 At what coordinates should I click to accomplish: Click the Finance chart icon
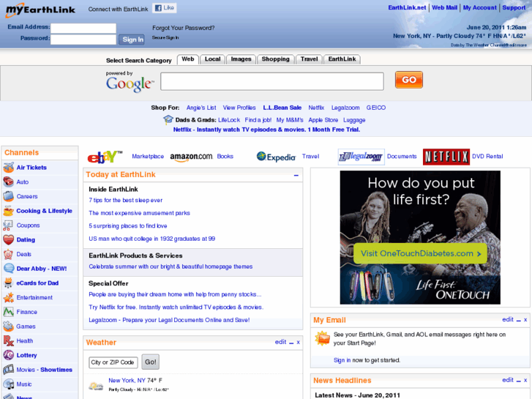[9, 312]
